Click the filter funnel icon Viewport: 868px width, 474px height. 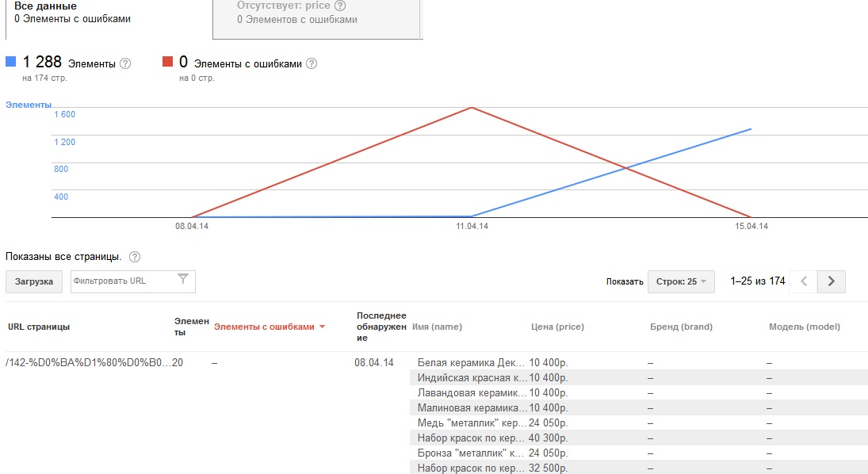[x=183, y=279]
